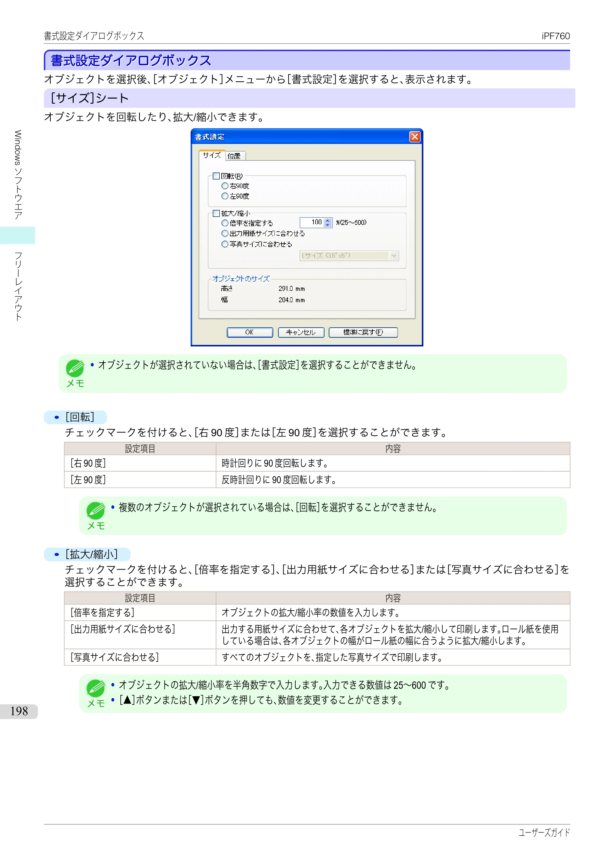Click the 時計回りに90度回転します cell

(393, 463)
